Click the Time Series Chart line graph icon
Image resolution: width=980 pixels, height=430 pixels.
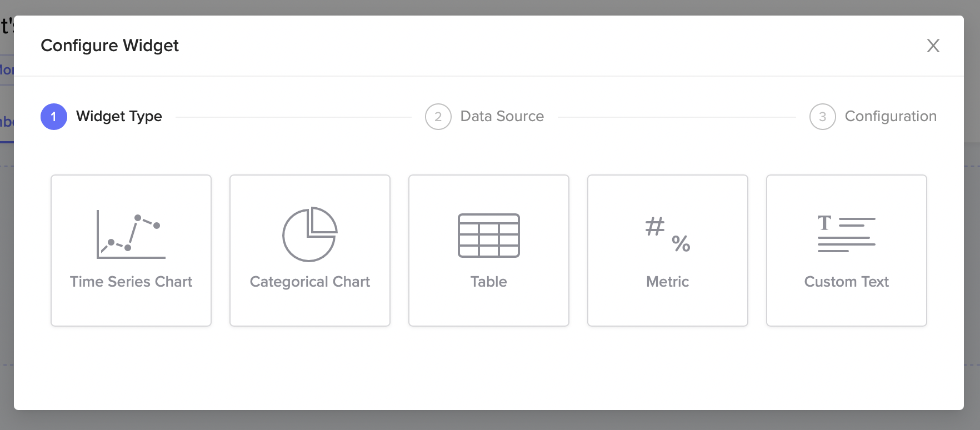pos(131,234)
